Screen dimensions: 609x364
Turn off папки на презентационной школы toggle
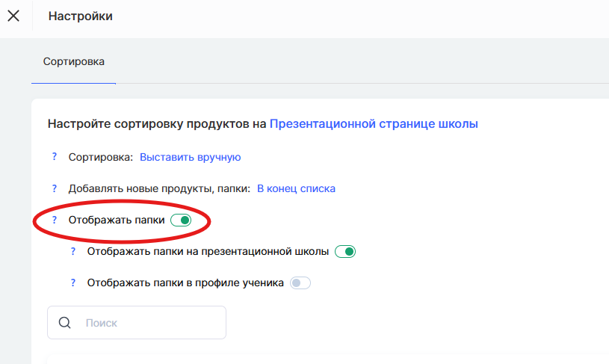coord(344,252)
